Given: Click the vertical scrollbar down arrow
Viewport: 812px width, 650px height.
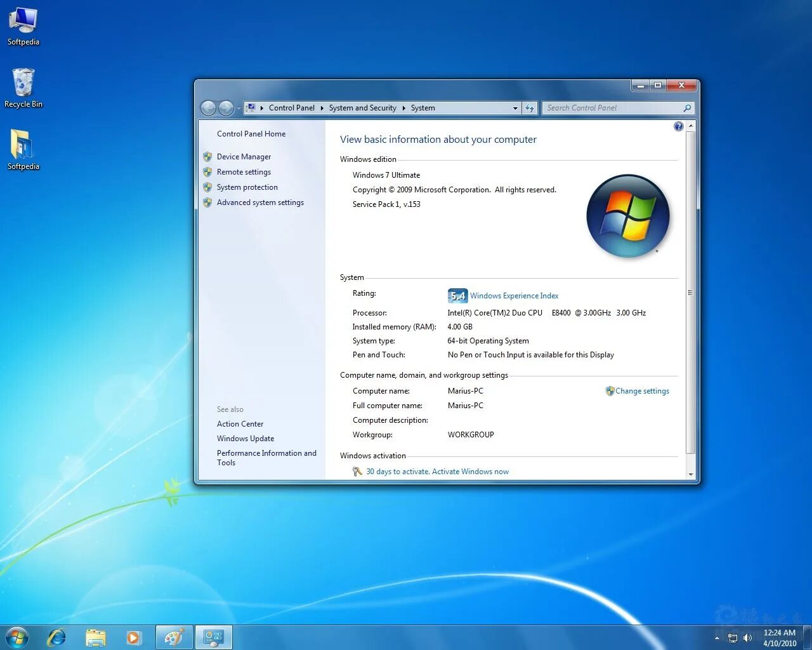Looking at the screenshot, I should [x=691, y=474].
